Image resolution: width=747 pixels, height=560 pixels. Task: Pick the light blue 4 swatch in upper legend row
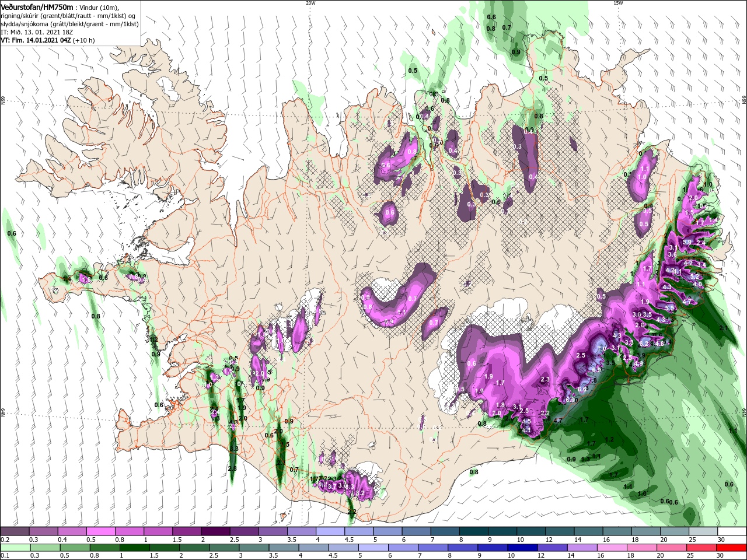click(330, 531)
